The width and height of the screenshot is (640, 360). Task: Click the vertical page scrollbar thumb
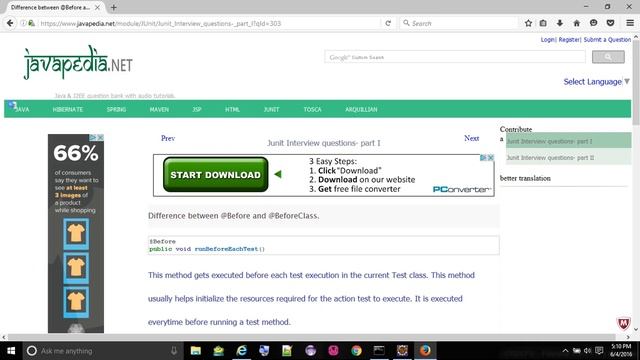[x=636, y=83]
